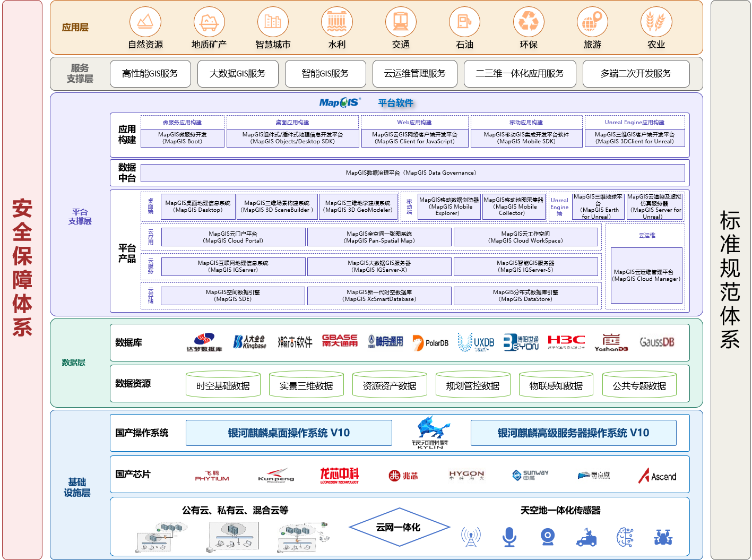Viewport: 752px width, 560px height.
Task: Click the Kunpeng processor logo
Action: pyautogui.click(x=276, y=475)
